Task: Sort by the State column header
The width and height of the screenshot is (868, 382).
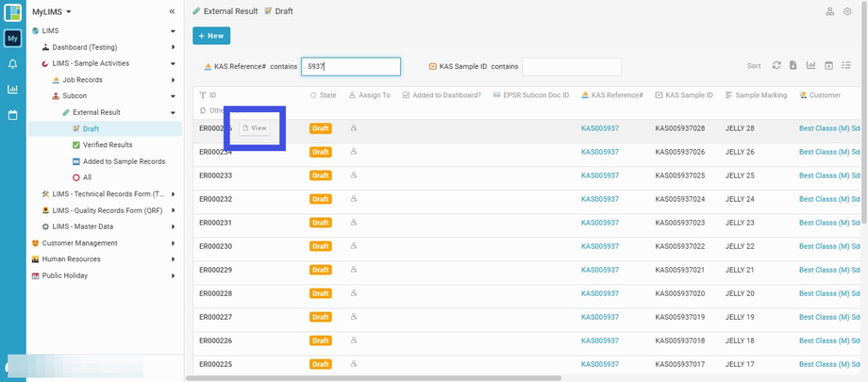Action: point(323,95)
